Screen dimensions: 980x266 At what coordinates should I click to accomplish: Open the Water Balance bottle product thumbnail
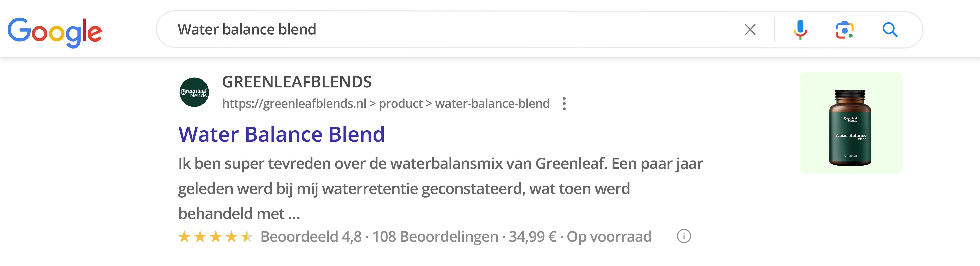(851, 123)
